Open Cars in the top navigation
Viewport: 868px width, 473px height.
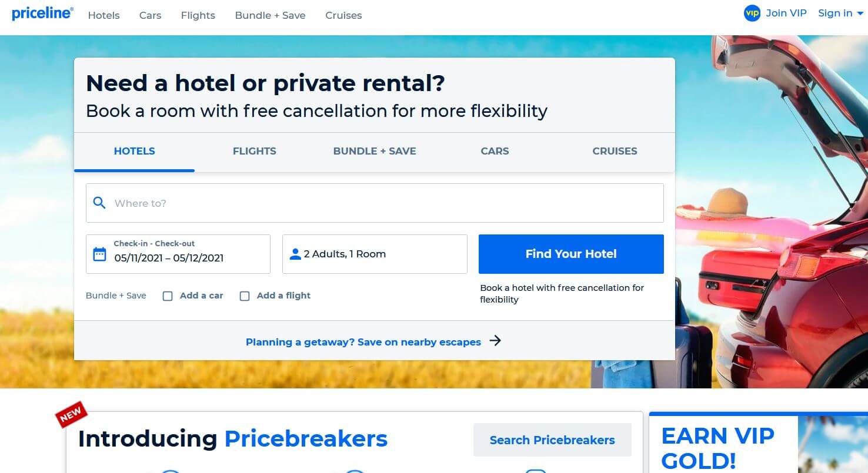click(150, 15)
